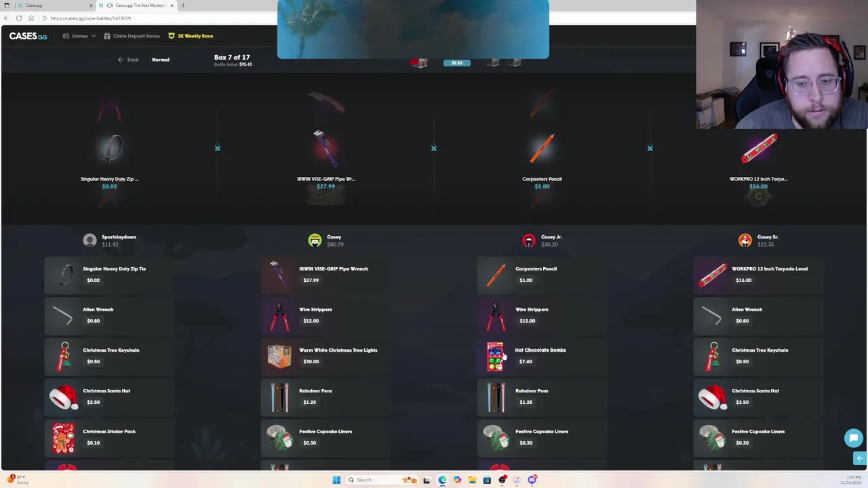Open the taskbar clock and date
The width and height of the screenshot is (868, 488).
(850, 480)
